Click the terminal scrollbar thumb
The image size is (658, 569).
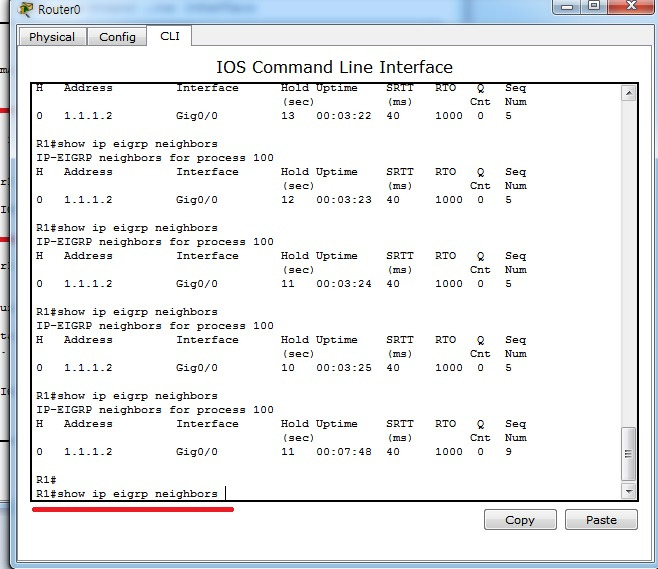pyautogui.click(x=628, y=454)
